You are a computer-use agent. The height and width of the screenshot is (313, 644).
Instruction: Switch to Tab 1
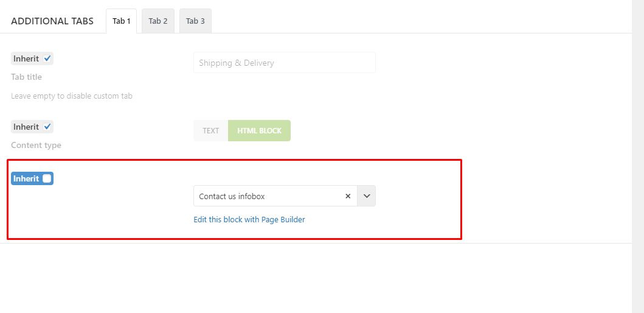coord(121,21)
